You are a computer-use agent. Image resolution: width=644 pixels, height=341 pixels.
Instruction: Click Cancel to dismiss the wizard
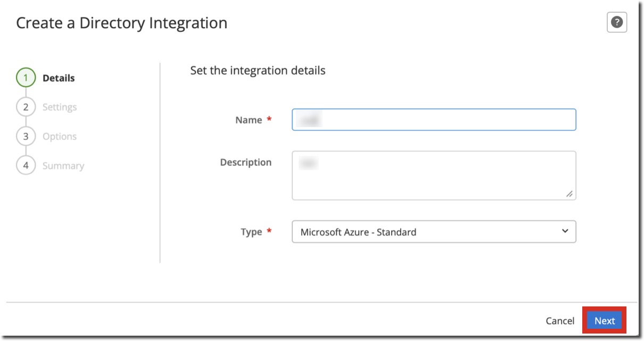tap(559, 321)
